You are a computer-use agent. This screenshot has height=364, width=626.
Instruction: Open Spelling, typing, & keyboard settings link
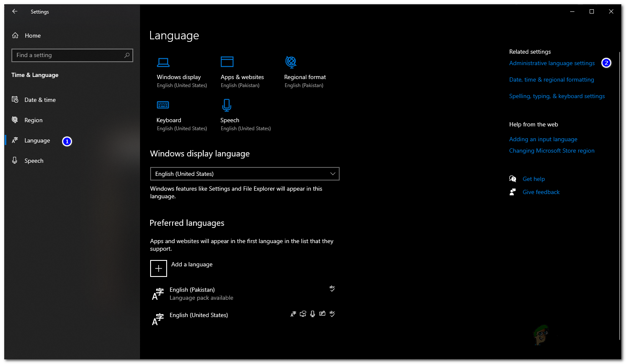(x=557, y=96)
